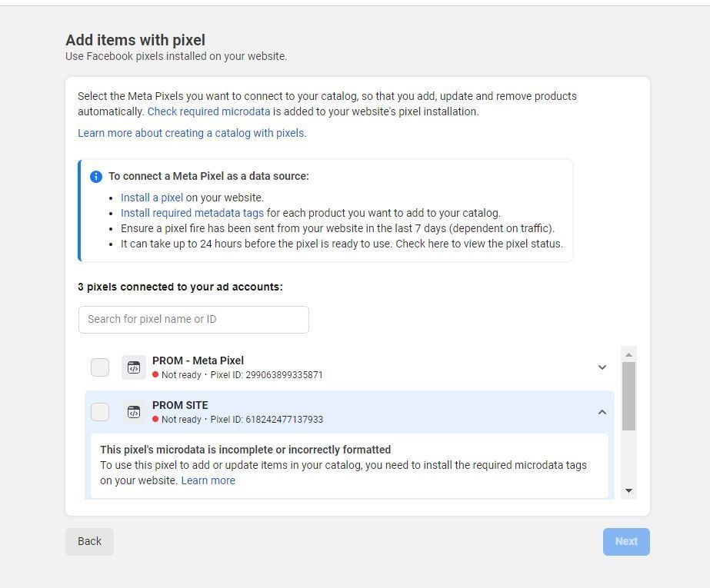Expand the PROM - Meta Pixel details chevron

[x=602, y=367]
